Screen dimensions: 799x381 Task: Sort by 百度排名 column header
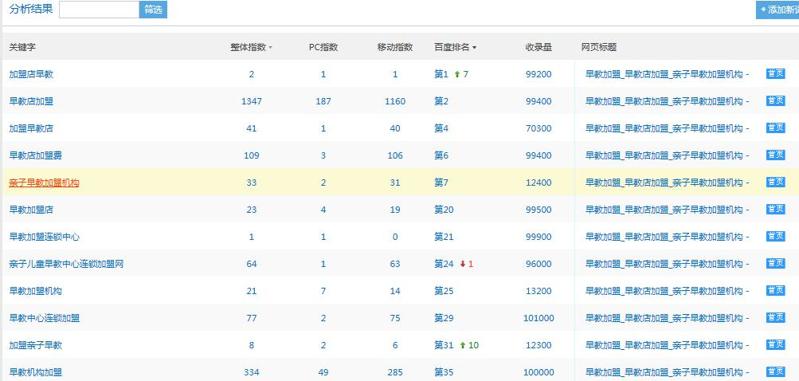(455, 47)
